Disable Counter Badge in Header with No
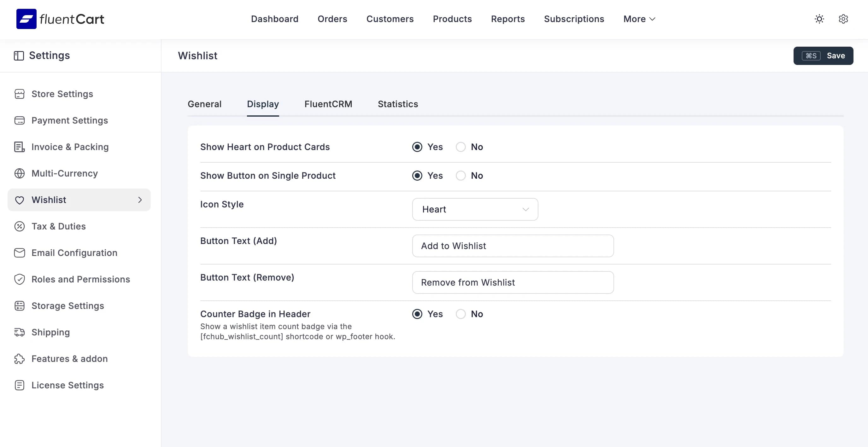The image size is (868, 447). 460,314
